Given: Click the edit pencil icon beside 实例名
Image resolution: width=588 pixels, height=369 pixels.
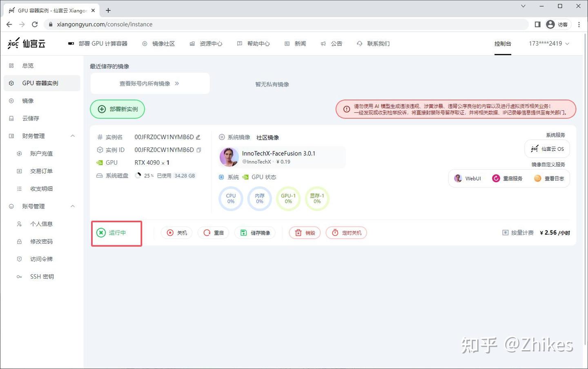Looking at the screenshot, I should pyautogui.click(x=198, y=137).
